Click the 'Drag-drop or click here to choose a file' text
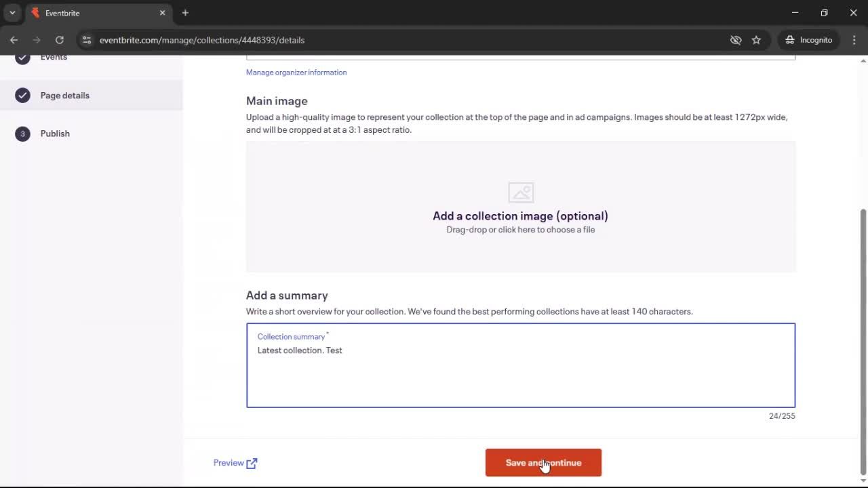The width and height of the screenshot is (868, 488). coord(521,230)
